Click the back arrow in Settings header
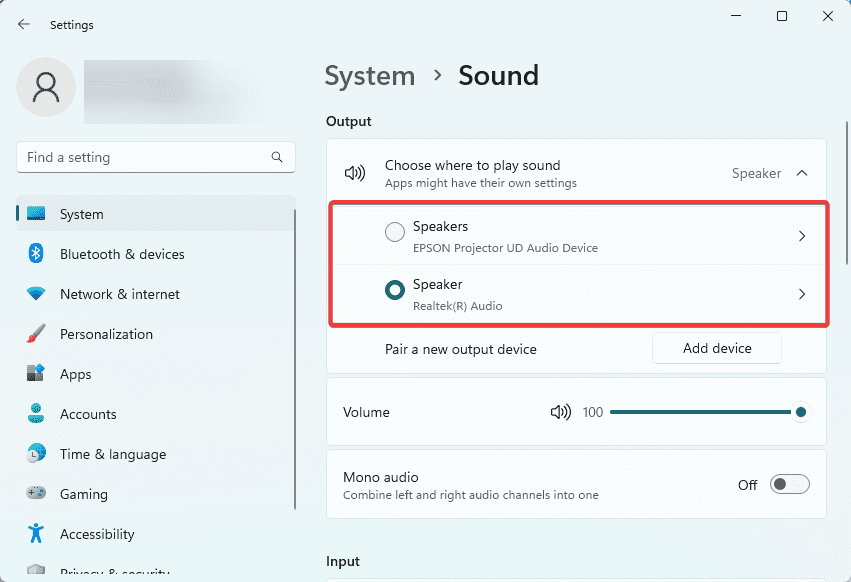 pos(23,24)
